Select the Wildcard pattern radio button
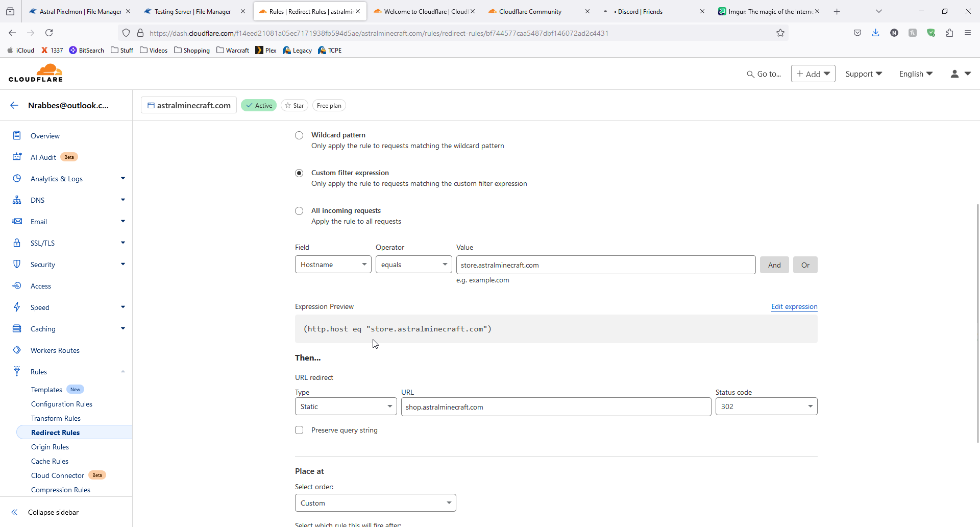 299,135
